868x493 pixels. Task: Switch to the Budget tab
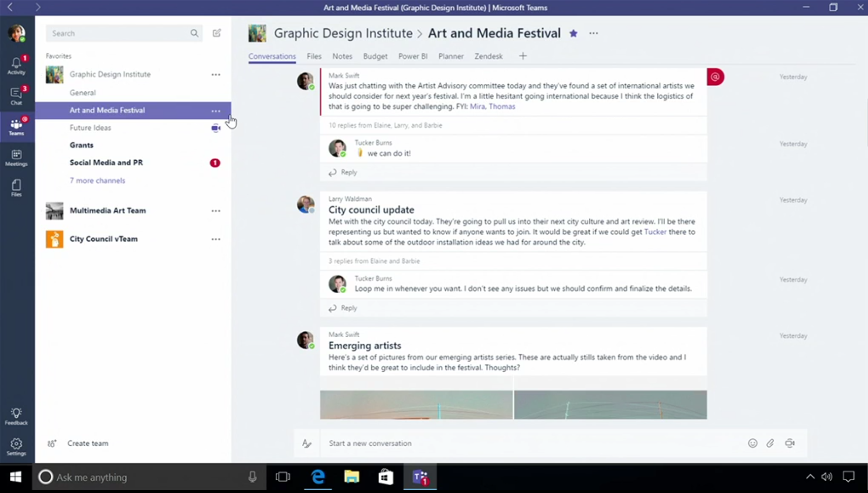(375, 56)
